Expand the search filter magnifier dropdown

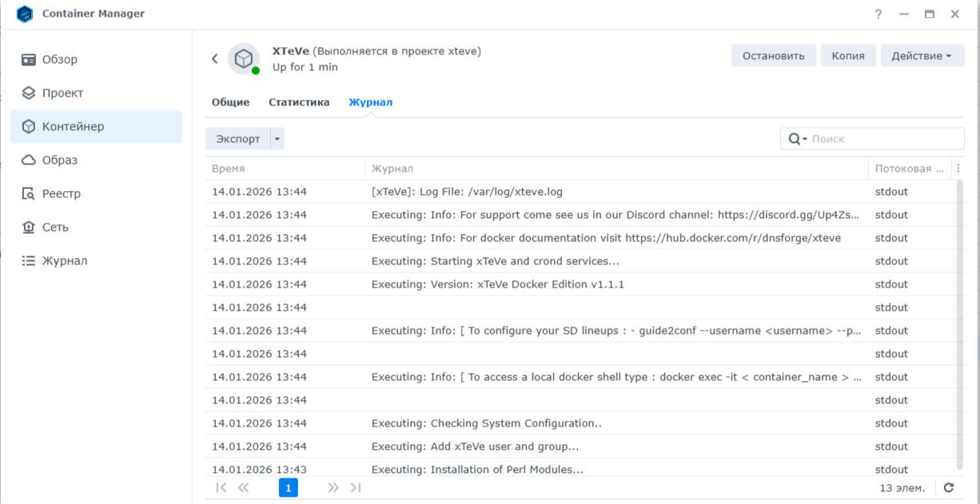[x=797, y=139]
